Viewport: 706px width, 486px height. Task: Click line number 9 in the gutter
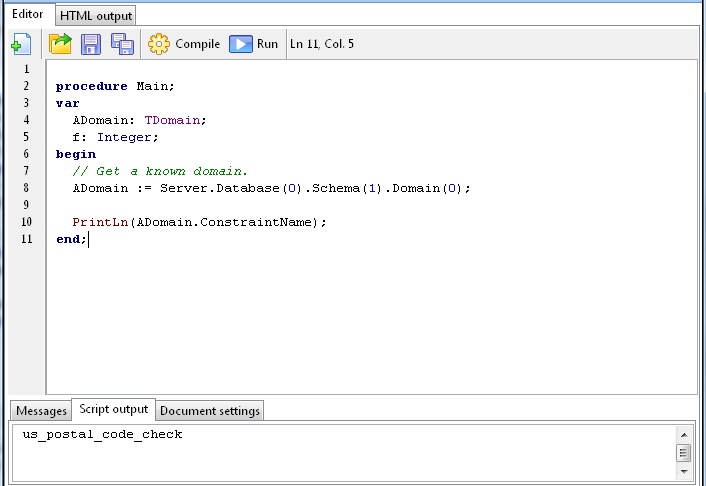(x=26, y=205)
